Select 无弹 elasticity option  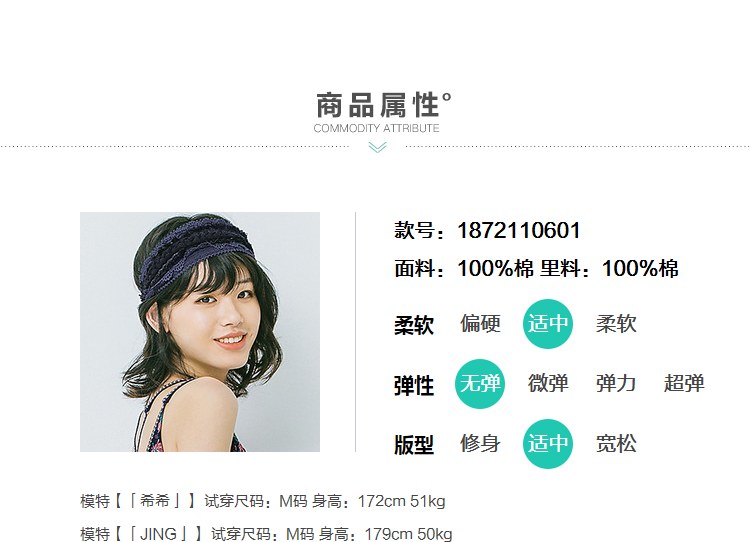(480, 384)
